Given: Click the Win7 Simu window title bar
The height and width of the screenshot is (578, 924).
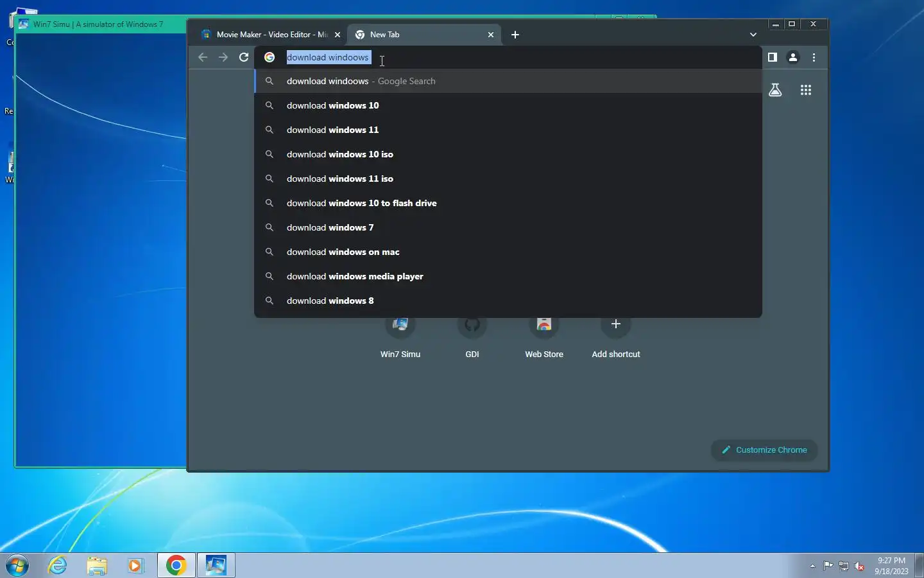Looking at the screenshot, I should coord(101,24).
